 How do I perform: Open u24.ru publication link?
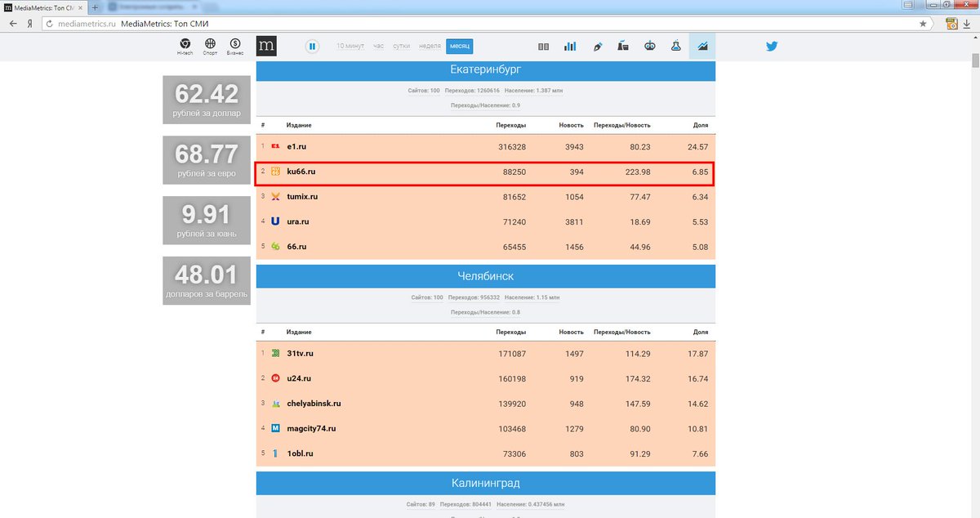coord(299,378)
